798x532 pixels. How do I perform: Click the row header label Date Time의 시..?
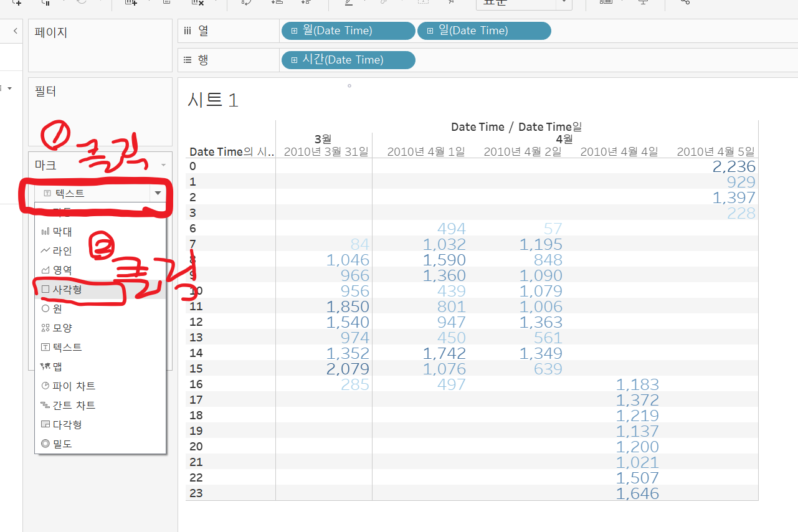tap(232, 151)
